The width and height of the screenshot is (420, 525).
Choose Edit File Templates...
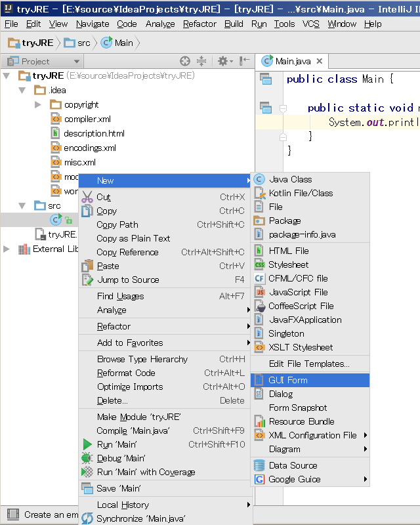tap(310, 364)
